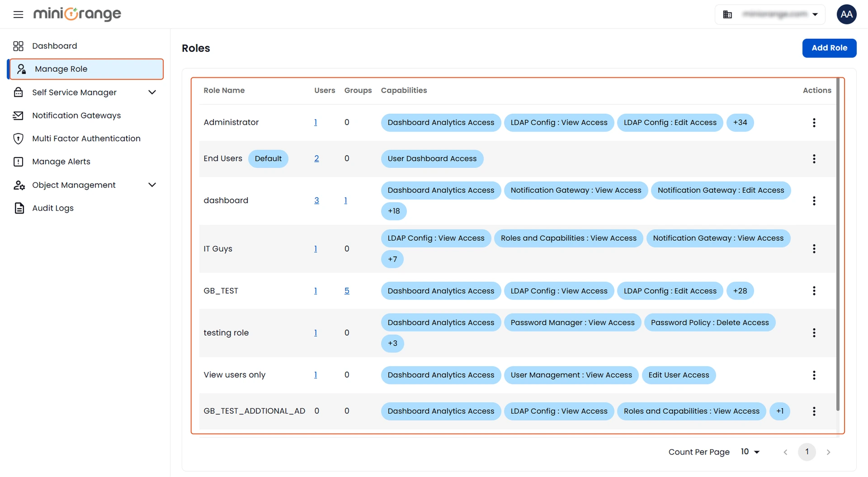Open the hamburger navigation menu
The image size is (868, 477).
[x=18, y=14]
